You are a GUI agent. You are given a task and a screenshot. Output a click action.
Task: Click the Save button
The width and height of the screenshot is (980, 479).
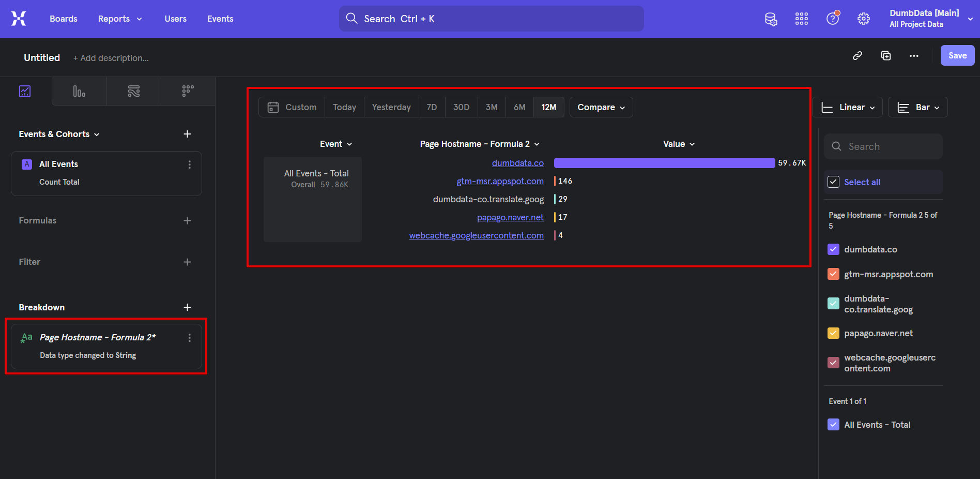(x=957, y=55)
